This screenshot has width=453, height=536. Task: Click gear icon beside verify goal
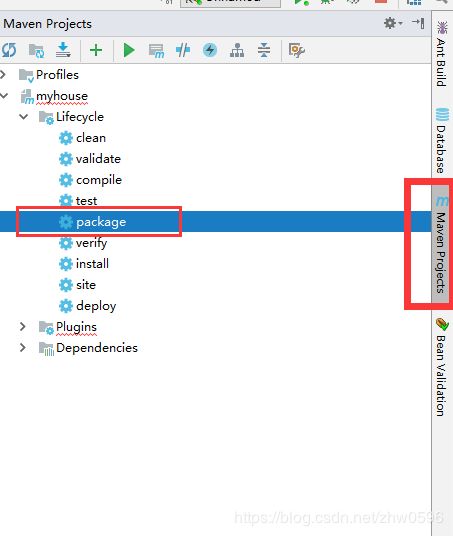(x=66, y=243)
